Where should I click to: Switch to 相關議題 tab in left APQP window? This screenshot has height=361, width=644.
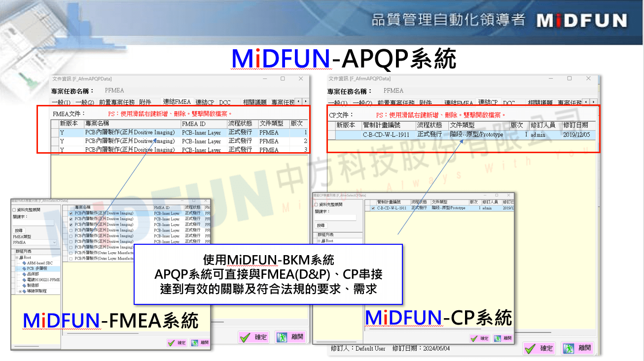255,102
